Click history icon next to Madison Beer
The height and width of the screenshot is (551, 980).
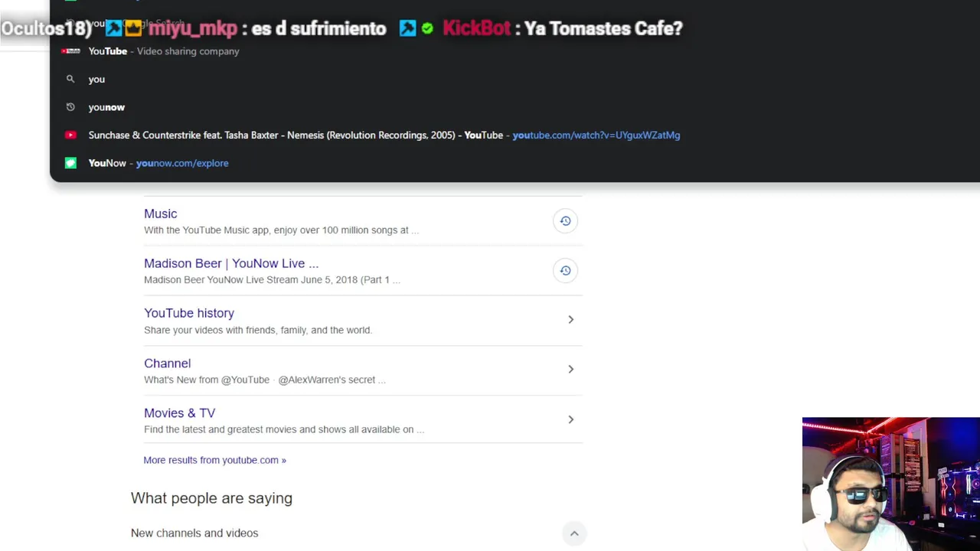tap(565, 270)
